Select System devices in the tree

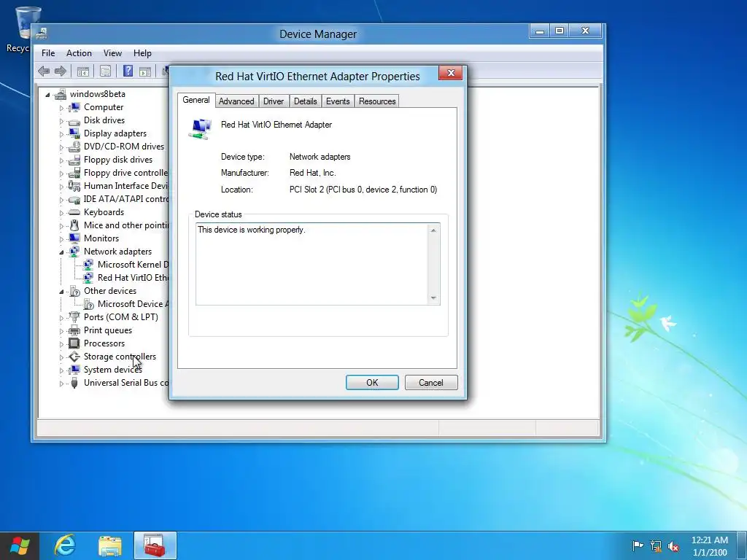113,370
